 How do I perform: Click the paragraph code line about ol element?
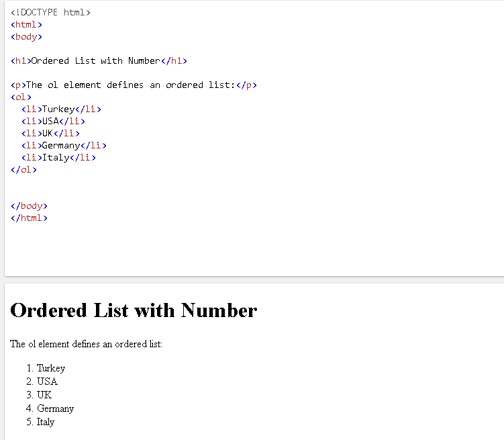(134, 85)
